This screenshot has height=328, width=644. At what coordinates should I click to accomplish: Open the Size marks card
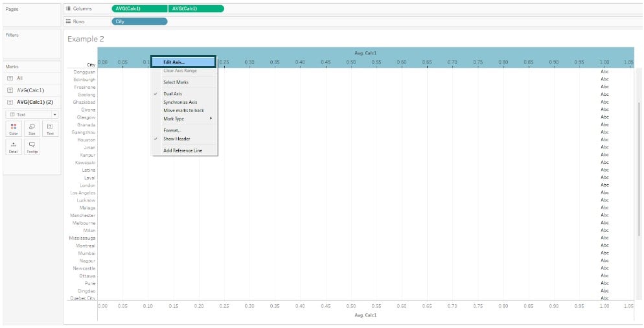click(x=32, y=128)
